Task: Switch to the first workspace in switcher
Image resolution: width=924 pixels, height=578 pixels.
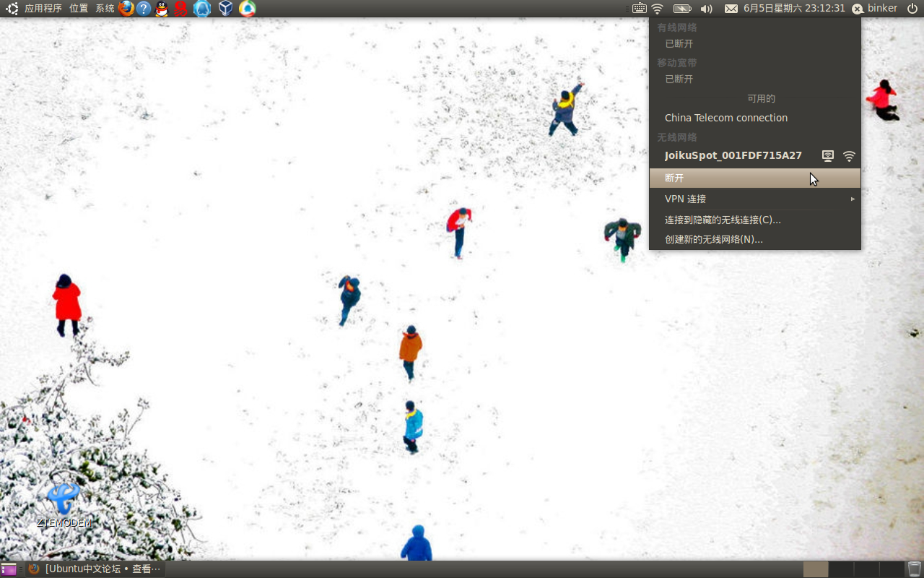Action: click(816, 569)
